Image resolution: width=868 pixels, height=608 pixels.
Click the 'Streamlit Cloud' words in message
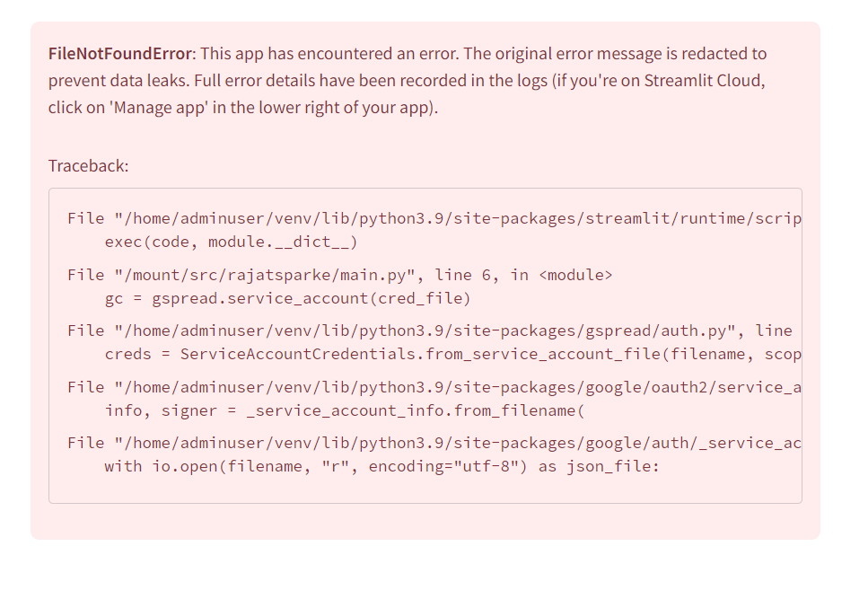click(703, 81)
